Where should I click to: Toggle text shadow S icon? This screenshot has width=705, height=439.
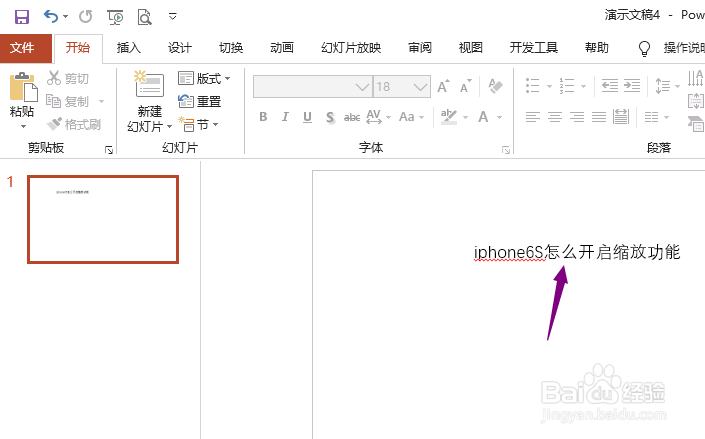[x=330, y=117]
